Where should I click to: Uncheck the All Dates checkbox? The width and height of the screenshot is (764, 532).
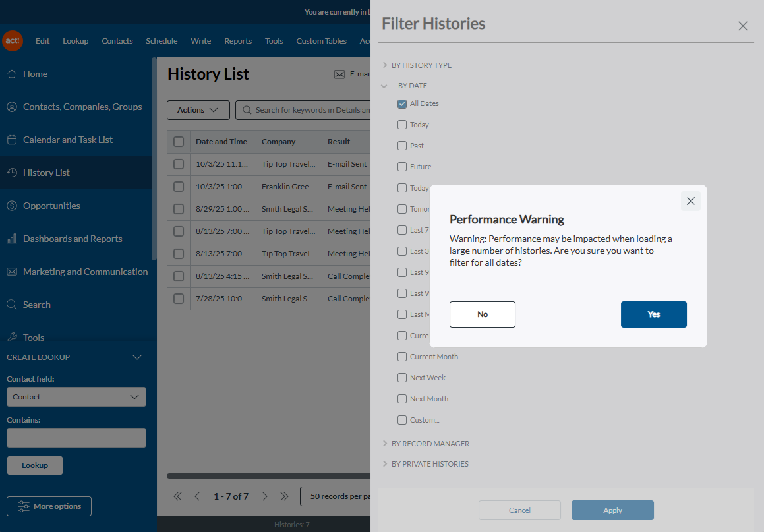(402, 103)
